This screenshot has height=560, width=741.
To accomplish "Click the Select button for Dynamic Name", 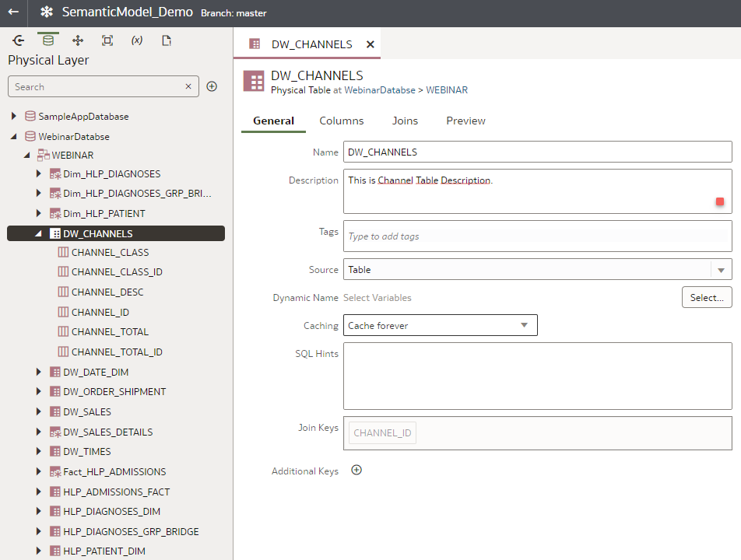I will click(706, 296).
